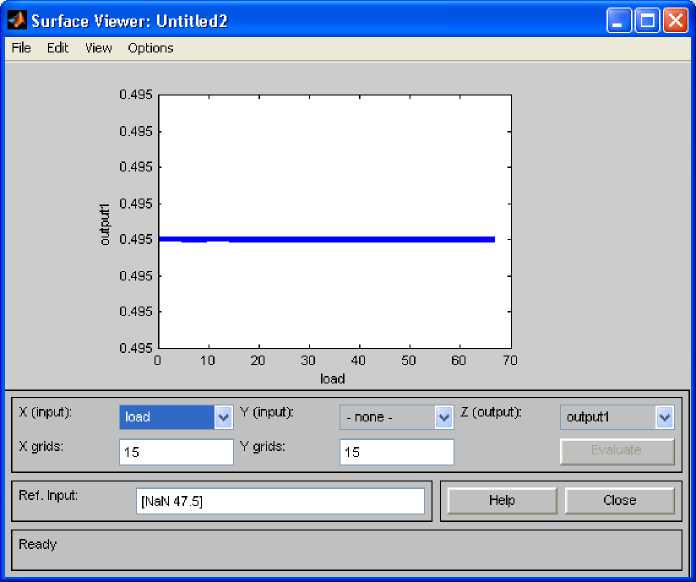Screen dimensions: 696x582
Task: Expand the Y (input) none dropdown
Action: click(444, 417)
